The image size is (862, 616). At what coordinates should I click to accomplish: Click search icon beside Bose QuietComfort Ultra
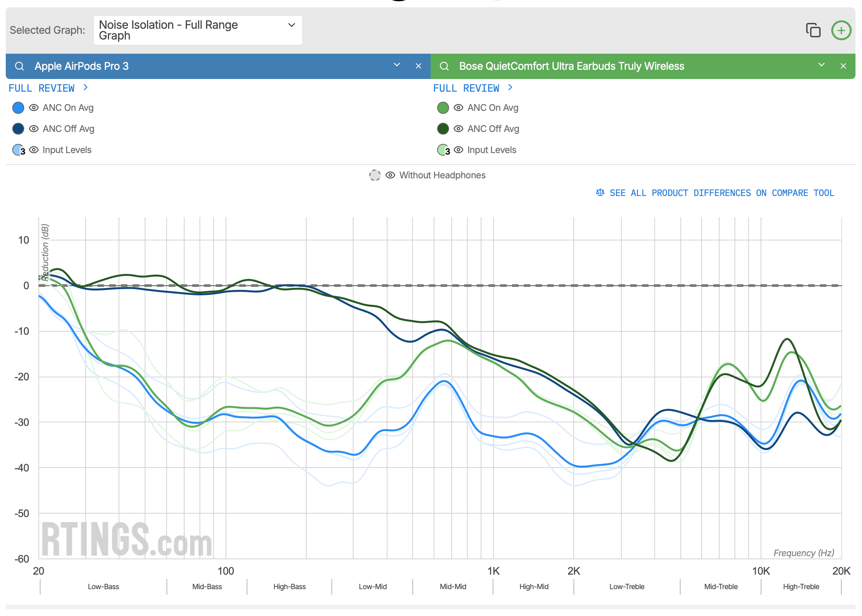[444, 66]
